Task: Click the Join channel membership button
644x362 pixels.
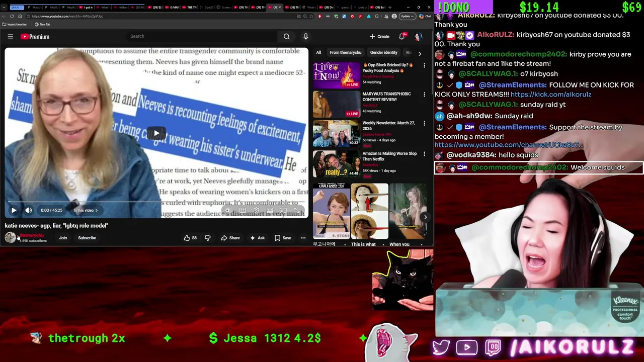Action: pos(63,238)
